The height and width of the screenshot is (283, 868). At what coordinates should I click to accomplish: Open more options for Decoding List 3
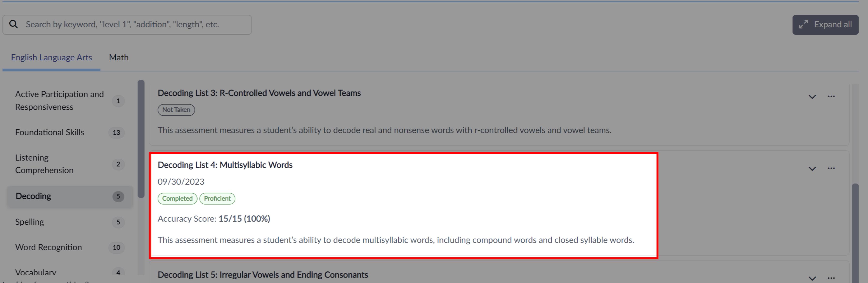tap(831, 96)
